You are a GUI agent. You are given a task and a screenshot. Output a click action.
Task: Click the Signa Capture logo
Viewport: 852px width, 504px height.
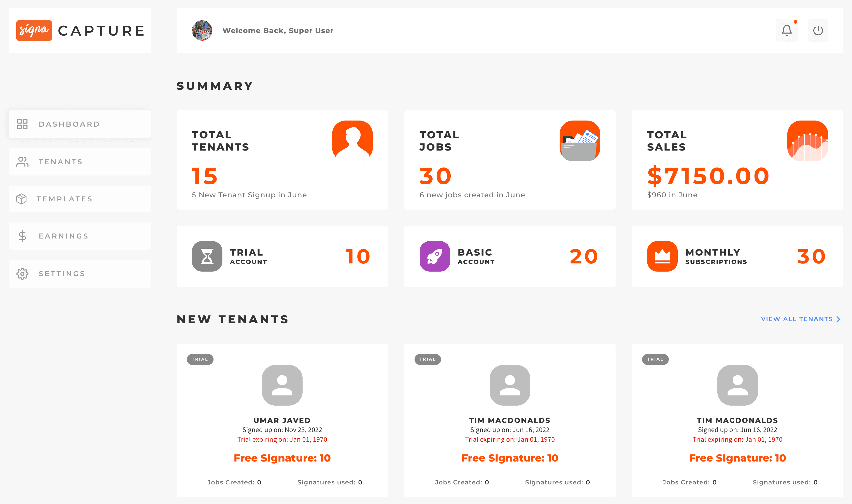coord(80,31)
